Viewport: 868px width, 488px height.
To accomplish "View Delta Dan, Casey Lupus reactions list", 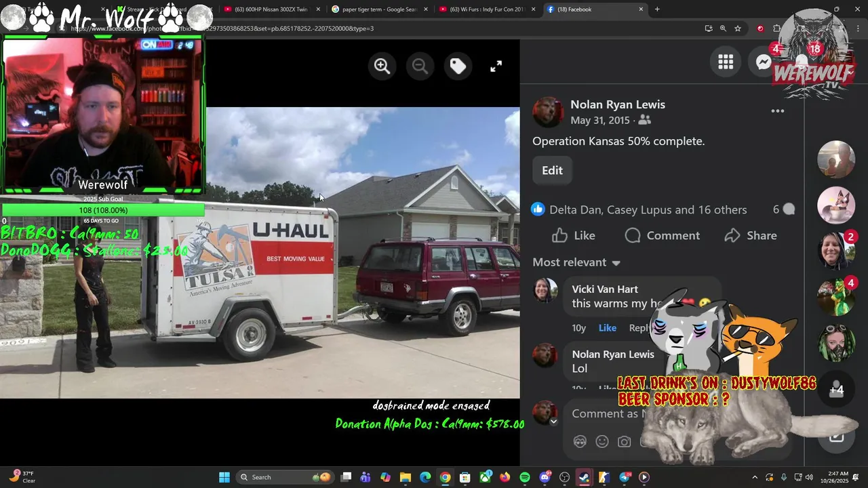I will 648,209.
